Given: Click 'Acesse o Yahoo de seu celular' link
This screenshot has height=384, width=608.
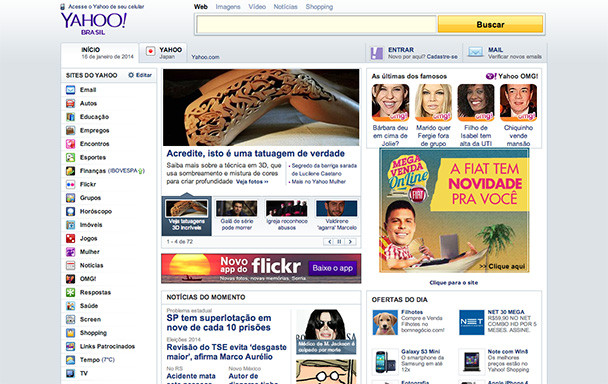Looking at the screenshot, I should click(x=106, y=7).
